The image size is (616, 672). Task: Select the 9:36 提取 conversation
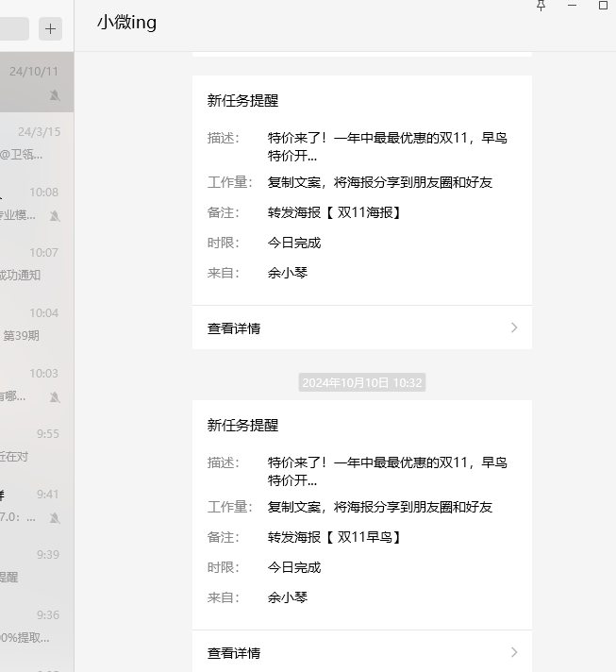36,627
